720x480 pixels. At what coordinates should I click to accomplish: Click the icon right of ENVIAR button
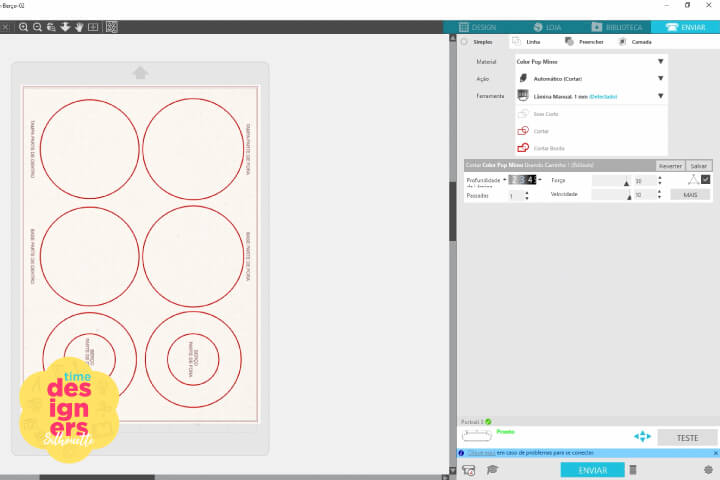(x=633, y=470)
